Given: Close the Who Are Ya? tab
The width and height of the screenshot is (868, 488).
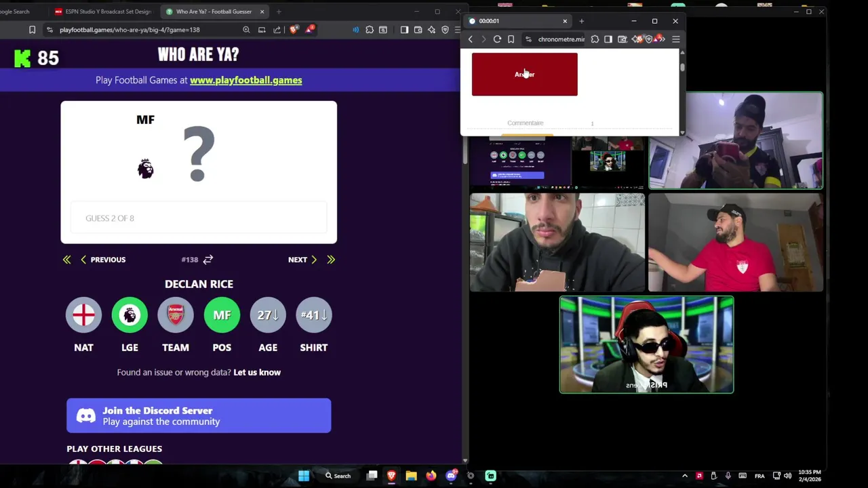Looking at the screenshot, I should [x=262, y=12].
